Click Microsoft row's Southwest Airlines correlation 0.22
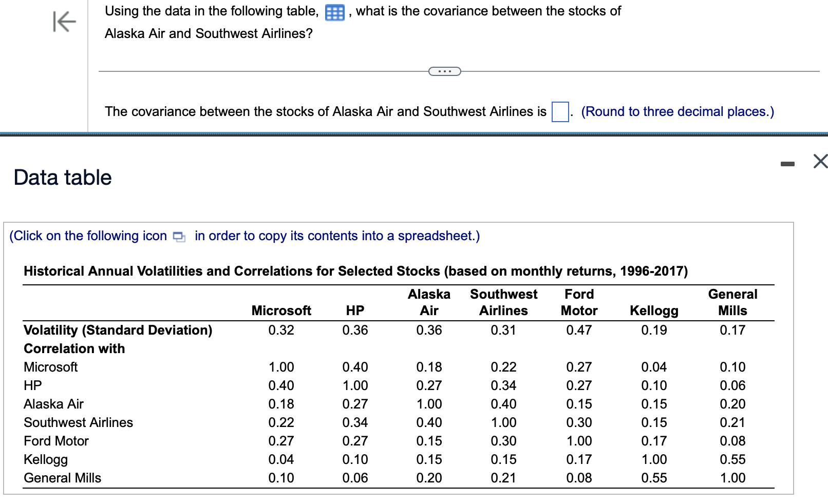Viewport: 828px width, 504px height. pos(503,367)
